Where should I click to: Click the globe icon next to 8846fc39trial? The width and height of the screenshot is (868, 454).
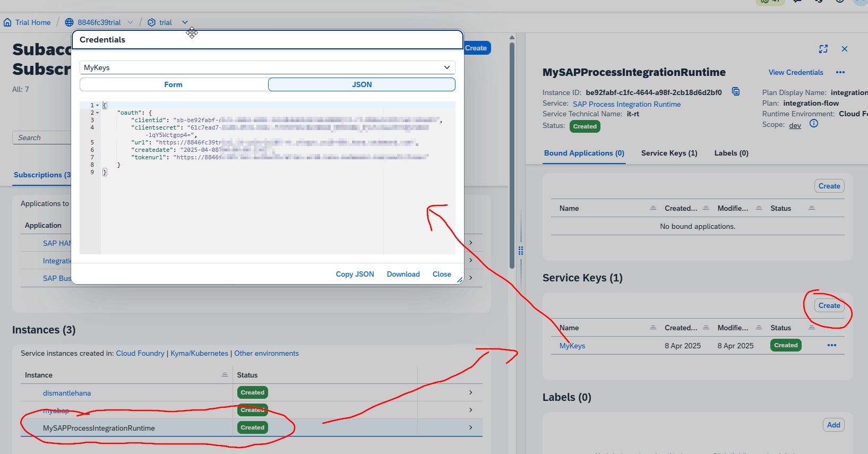69,22
